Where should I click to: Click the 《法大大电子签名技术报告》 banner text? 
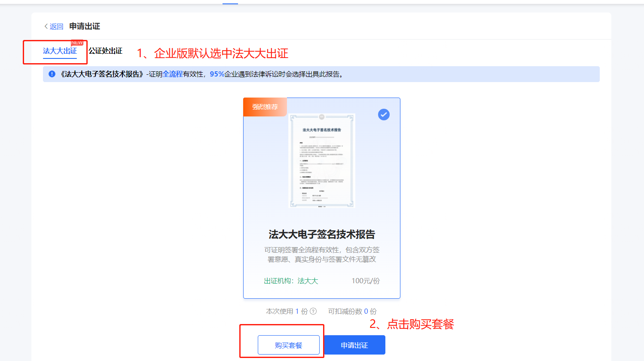pyautogui.click(x=101, y=74)
